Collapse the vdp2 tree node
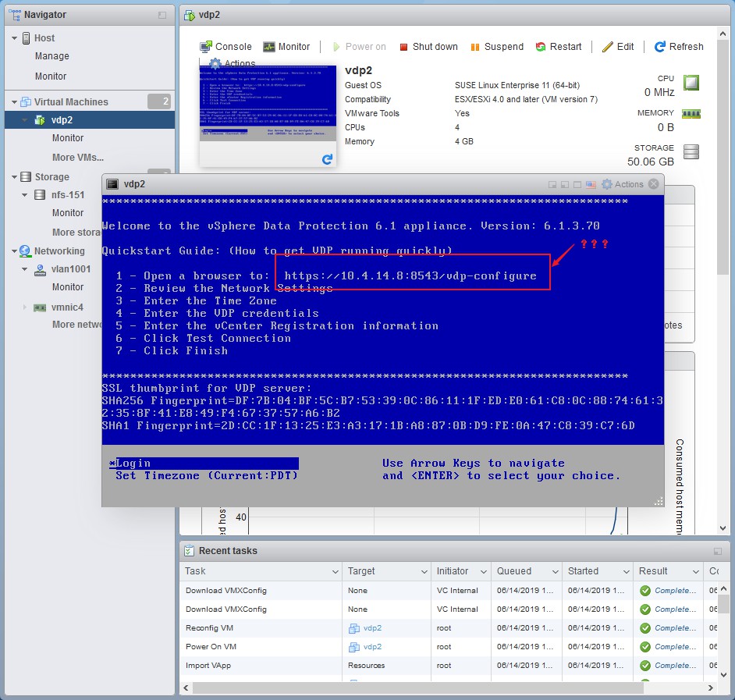This screenshot has width=735, height=700. tap(24, 120)
